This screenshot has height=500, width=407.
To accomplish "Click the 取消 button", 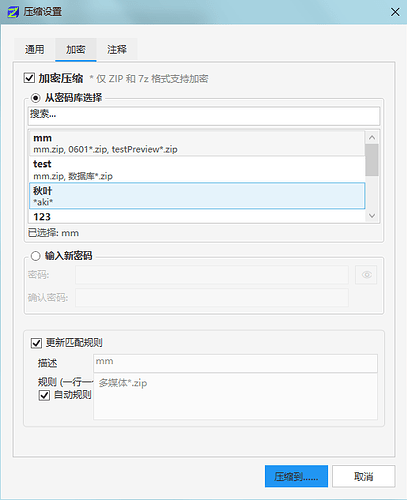I will (364, 476).
